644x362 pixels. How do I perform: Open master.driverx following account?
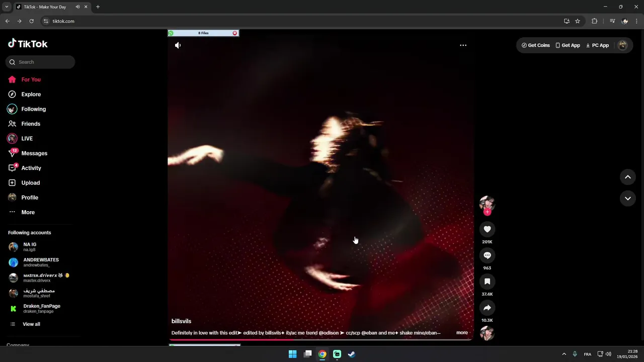point(39,278)
